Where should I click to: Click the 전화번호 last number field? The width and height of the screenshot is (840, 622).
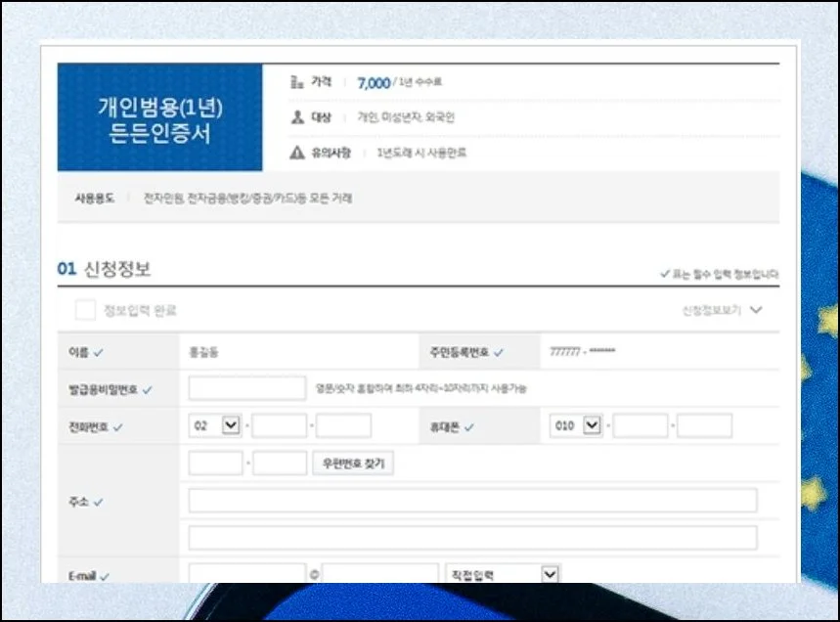343,425
